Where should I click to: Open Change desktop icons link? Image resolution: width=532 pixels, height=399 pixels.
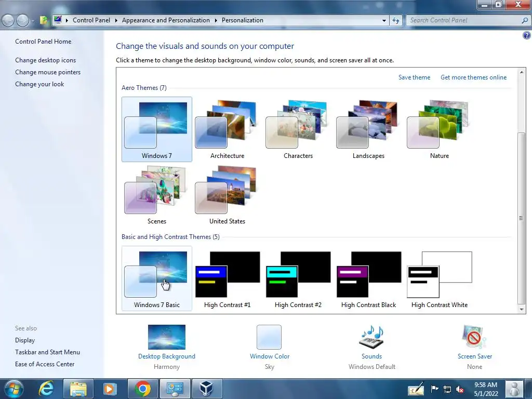point(46,60)
